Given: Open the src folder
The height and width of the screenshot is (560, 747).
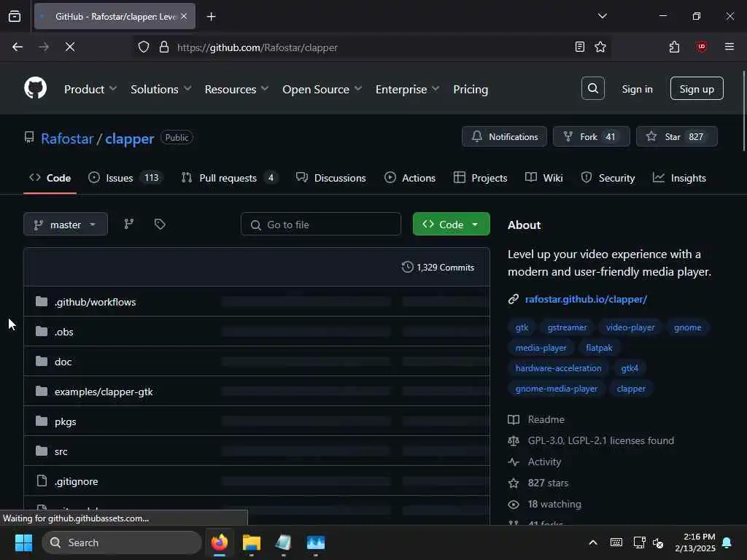Looking at the screenshot, I should coord(61,451).
